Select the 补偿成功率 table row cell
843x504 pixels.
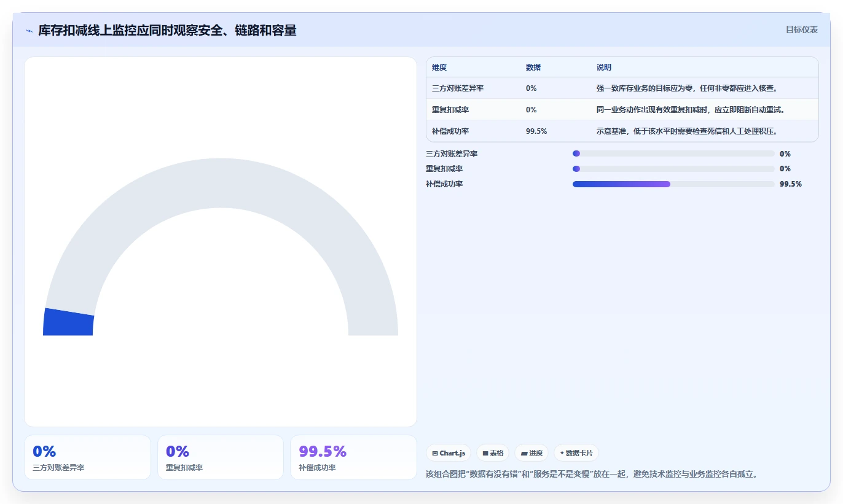tap(450, 131)
